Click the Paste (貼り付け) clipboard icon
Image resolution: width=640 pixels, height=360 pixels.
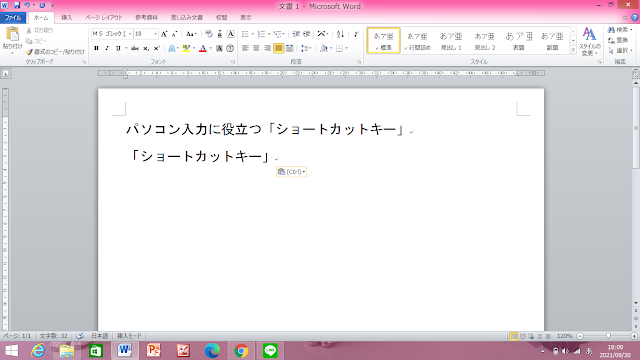(12, 34)
